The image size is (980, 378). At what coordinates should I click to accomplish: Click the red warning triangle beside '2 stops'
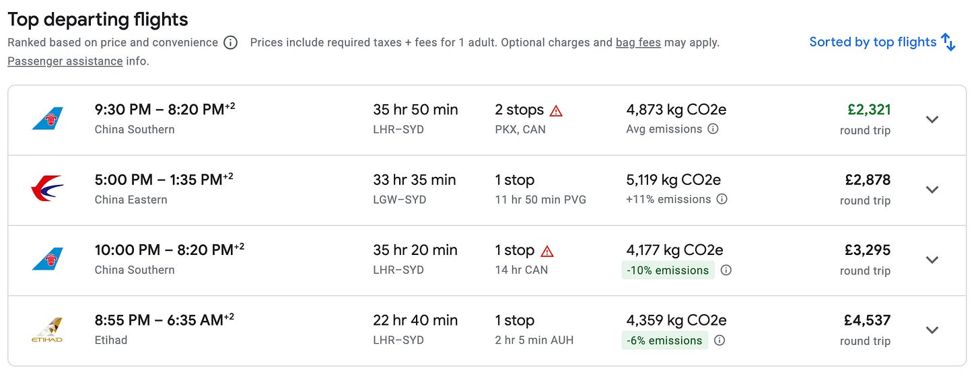tap(556, 111)
